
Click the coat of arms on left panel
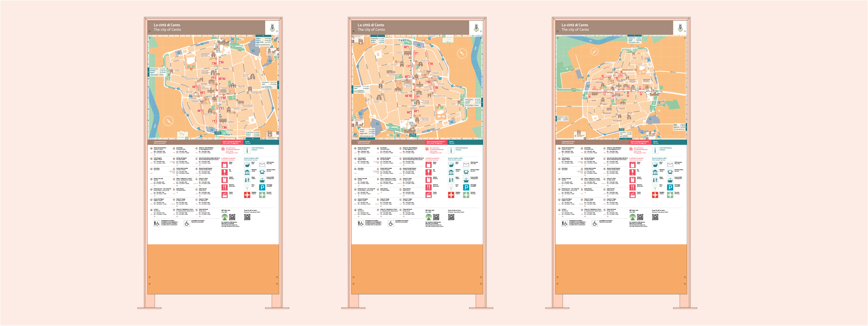[x=272, y=27]
